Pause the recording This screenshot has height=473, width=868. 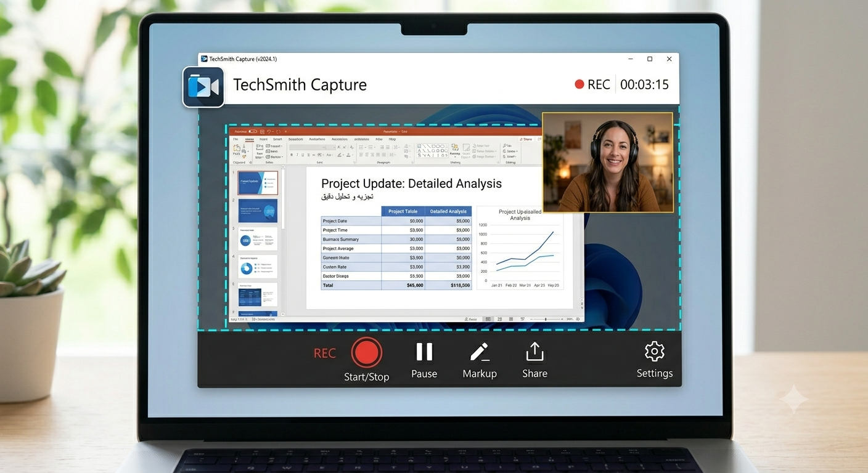(x=424, y=352)
